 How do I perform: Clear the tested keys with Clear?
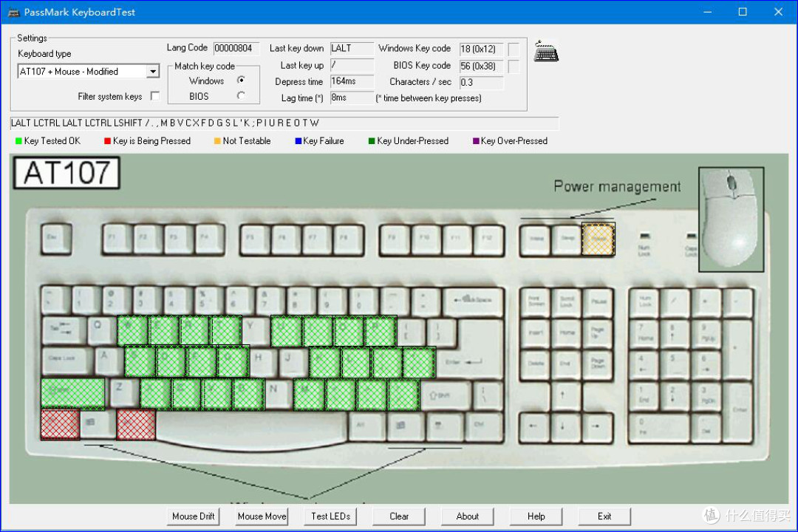point(399,516)
